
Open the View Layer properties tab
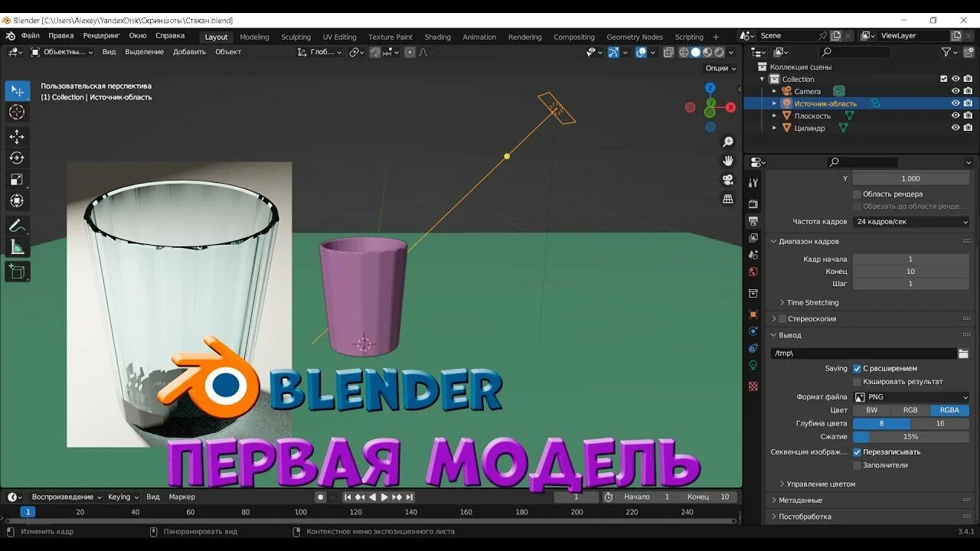[753, 238]
